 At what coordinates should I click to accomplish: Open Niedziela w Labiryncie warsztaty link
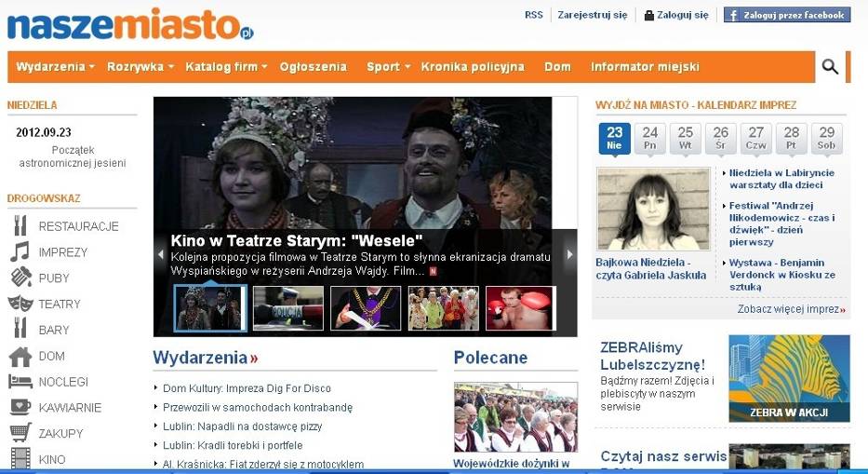point(781,179)
